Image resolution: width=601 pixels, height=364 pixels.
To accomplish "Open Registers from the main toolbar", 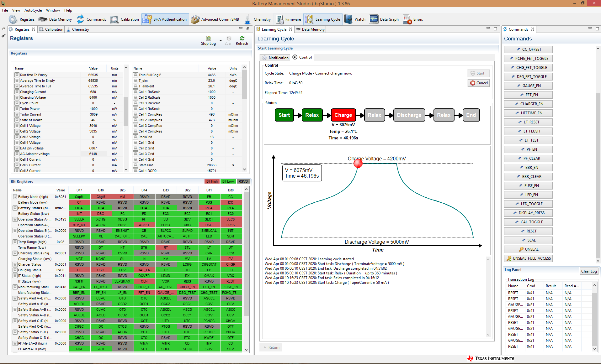I will (x=22, y=19).
